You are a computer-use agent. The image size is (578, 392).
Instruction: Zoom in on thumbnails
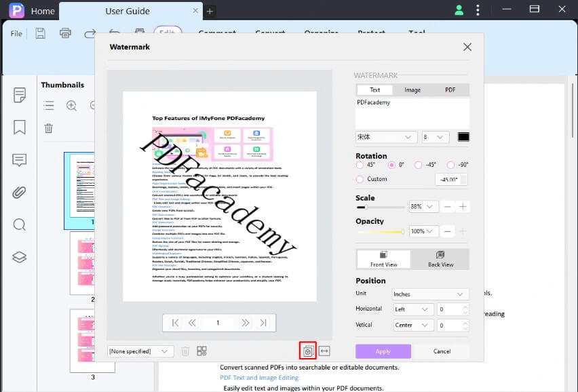pos(71,106)
